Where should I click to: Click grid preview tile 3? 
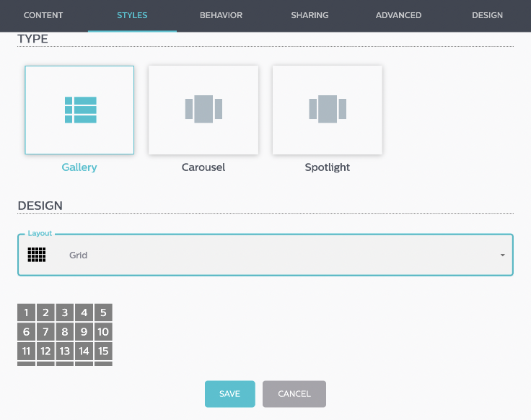(65, 312)
